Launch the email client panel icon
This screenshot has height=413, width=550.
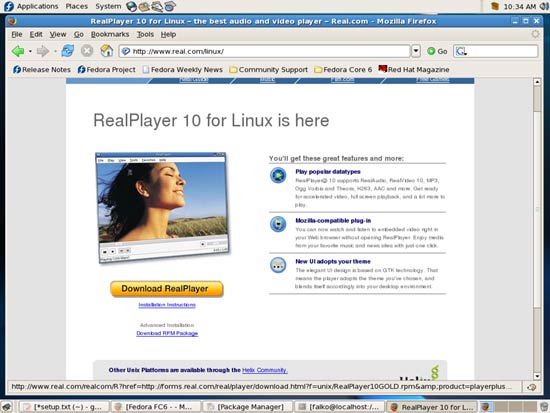point(144,6)
